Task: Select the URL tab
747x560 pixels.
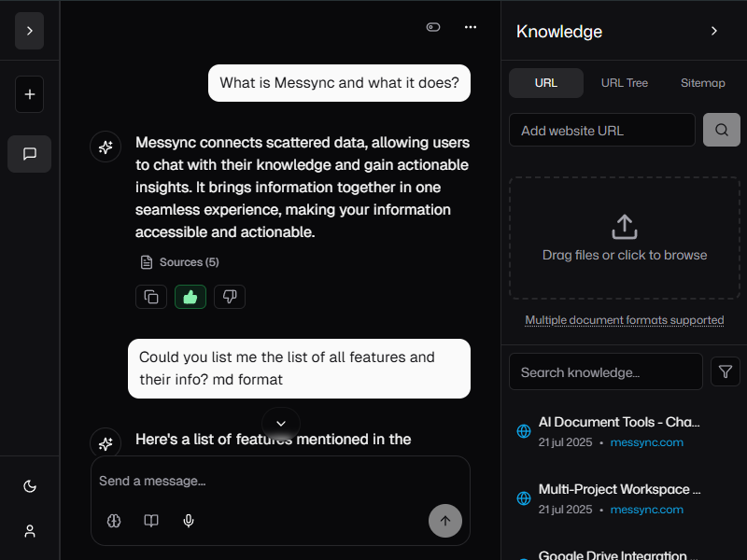Action: (546, 83)
